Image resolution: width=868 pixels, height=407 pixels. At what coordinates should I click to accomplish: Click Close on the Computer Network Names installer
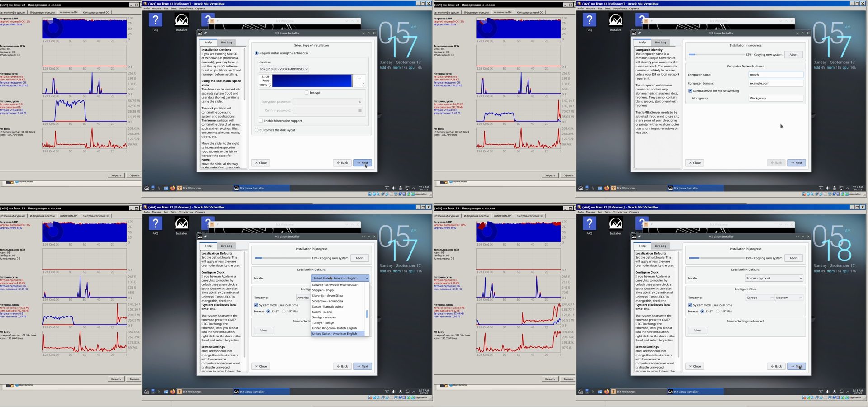695,163
